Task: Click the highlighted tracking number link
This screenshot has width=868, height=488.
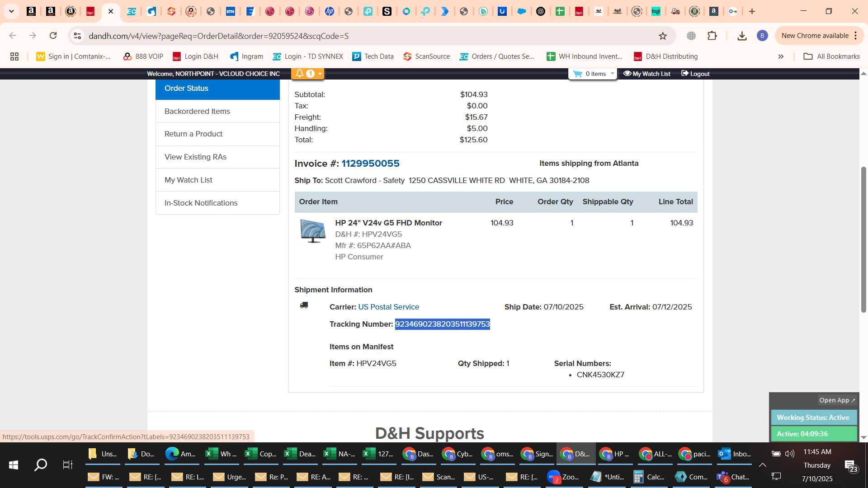Action: click(442, 324)
